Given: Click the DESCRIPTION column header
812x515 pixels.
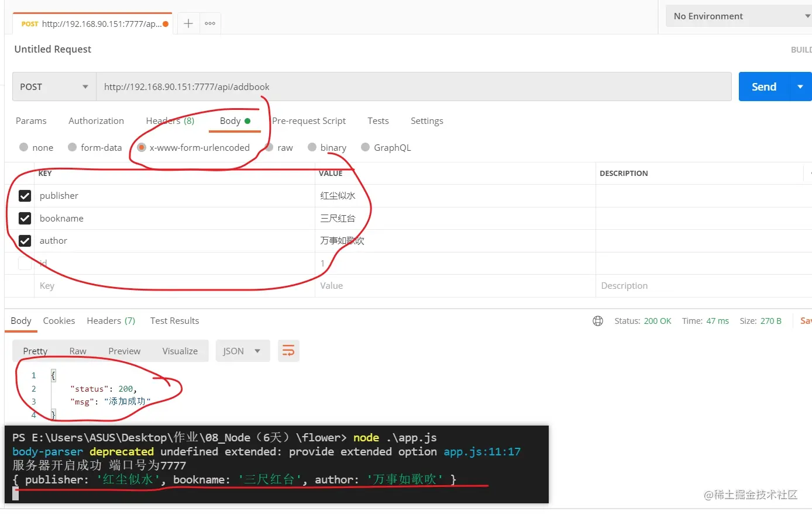Looking at the screenshot, I should point(624,174).
